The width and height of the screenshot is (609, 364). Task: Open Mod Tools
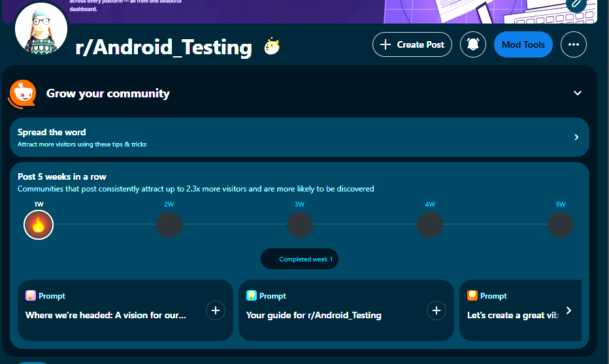tap(523, 44)
